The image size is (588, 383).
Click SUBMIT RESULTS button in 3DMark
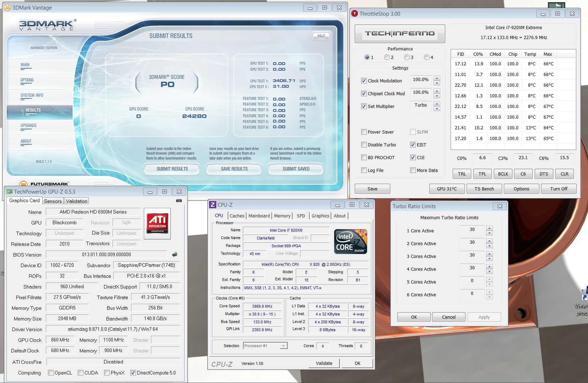tap(172, 169)
